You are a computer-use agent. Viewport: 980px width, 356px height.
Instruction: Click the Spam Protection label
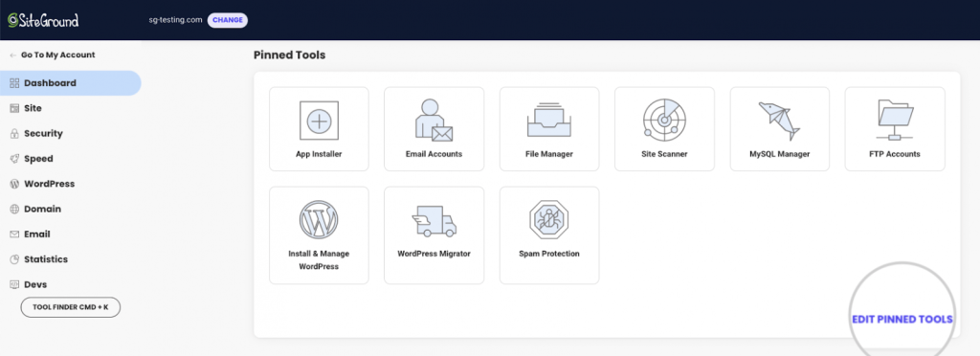pos(548,254)
